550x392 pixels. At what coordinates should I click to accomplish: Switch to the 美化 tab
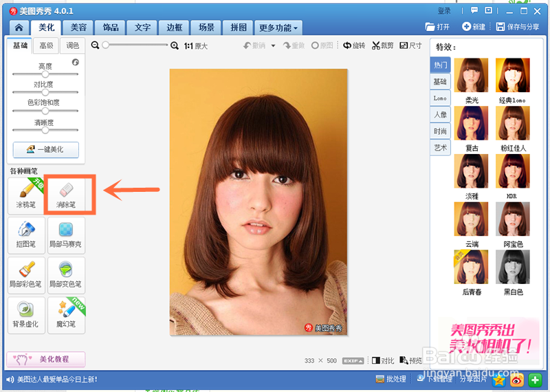(46, 28)
